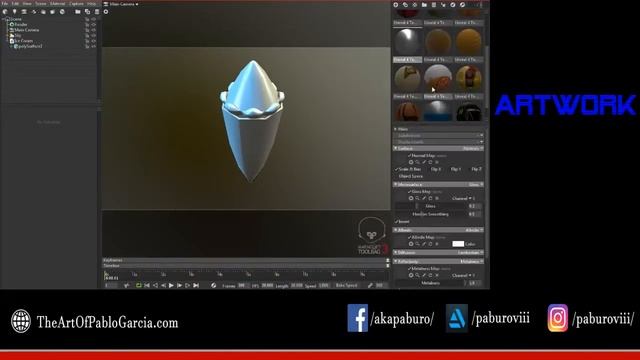
Task: Adjust the Gloss slider
Action: (x=431, y=206)
